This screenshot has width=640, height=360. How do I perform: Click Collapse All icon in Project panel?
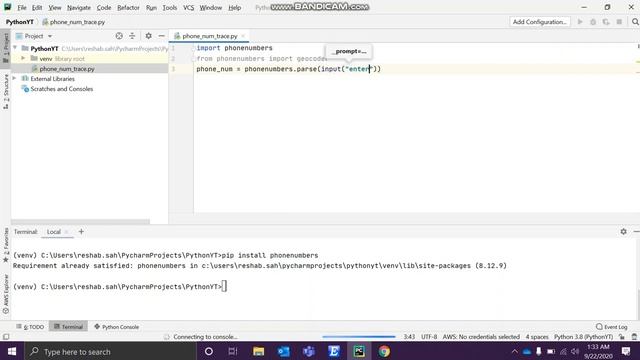(132, 36)
